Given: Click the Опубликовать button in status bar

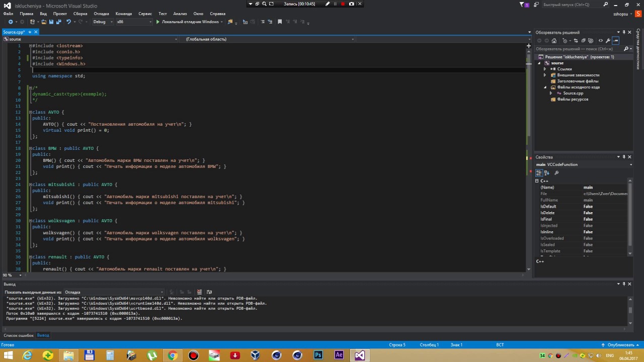Looking at the screenshot, I should tap(620, 345).
